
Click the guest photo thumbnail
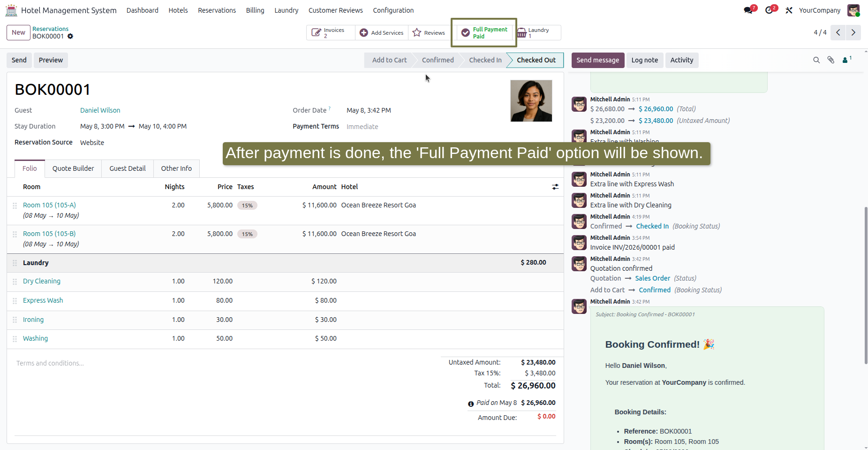click(531, 101)
